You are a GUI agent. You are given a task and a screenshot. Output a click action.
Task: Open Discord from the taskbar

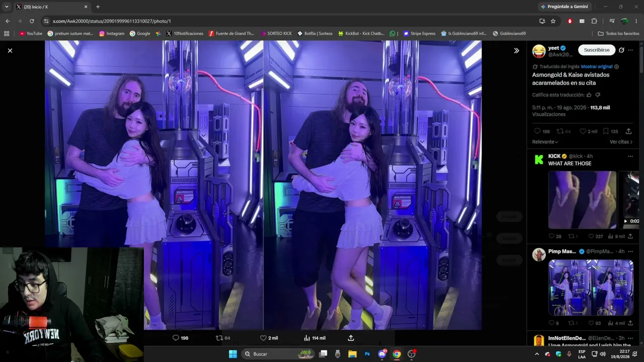(382, 354)
